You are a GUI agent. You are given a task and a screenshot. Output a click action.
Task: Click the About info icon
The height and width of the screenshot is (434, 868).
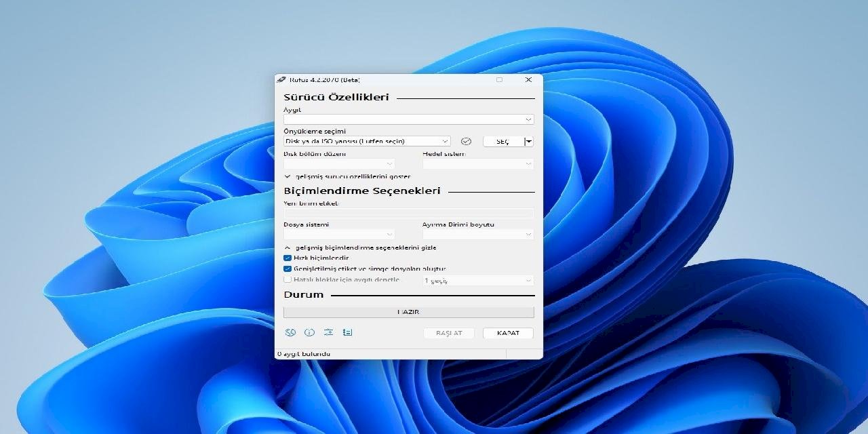310,332
